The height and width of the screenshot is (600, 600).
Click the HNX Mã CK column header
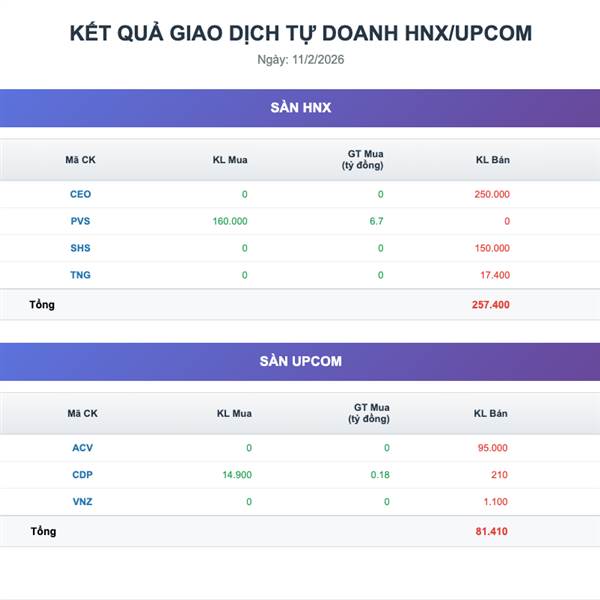click(80, 160)
